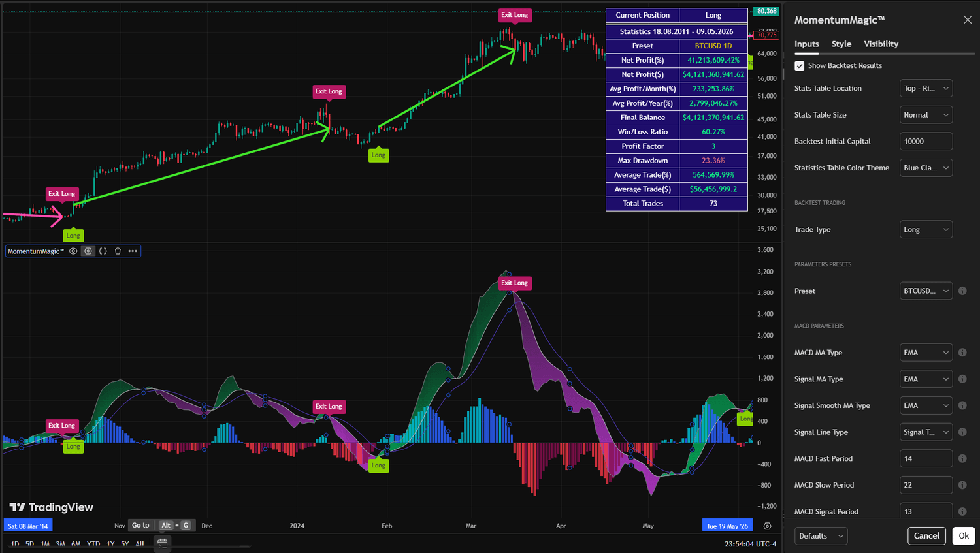Click the info icon beside MACD Fast Period
Screen dimensions: 980x553
[962, 459]
